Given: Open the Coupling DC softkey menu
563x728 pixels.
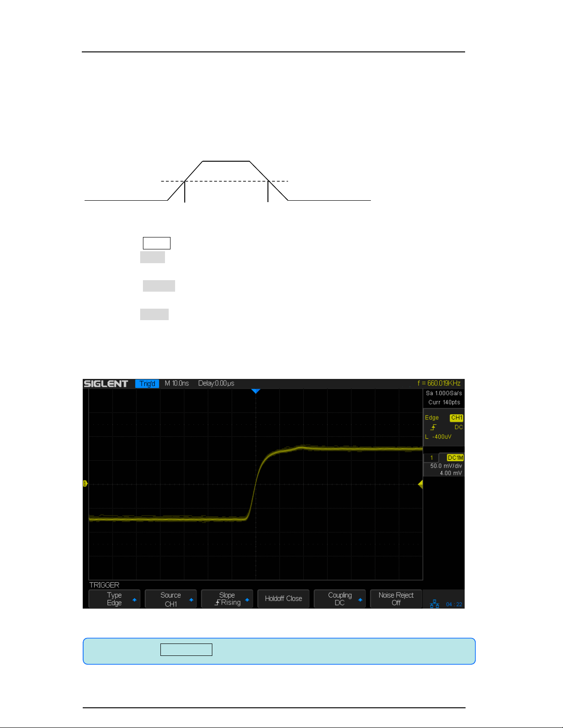Looking at the screenshot, I should 340,599.
